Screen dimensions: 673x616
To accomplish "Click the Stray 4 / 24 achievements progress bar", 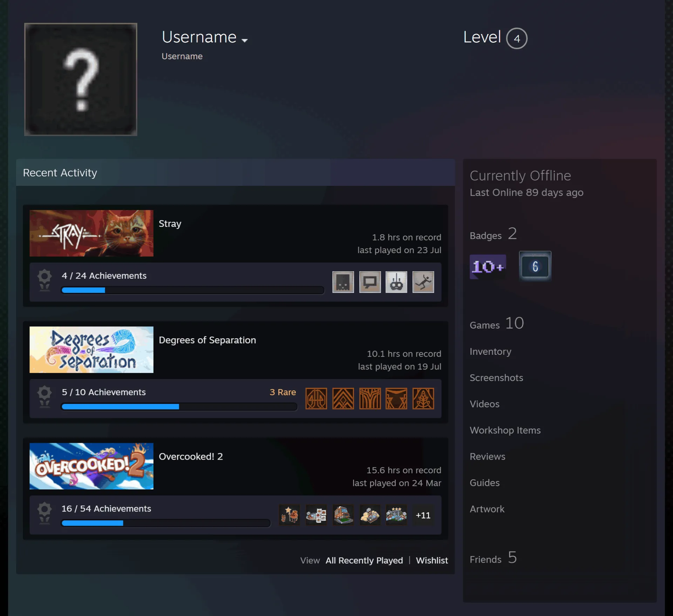I will pyautogui.click(x=192, y=290).
